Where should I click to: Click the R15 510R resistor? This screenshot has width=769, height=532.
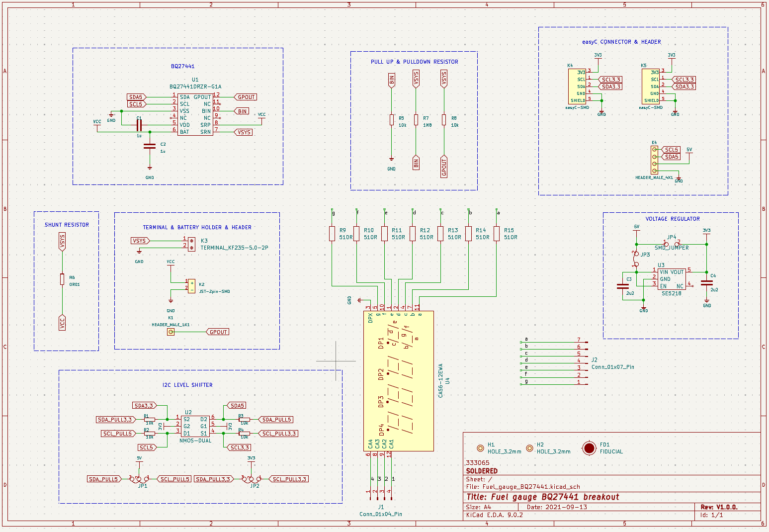point(497,234)
